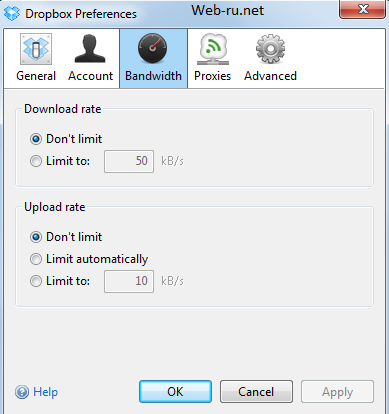
Task: Open the Help link text
Action: [x=46, y=392]
